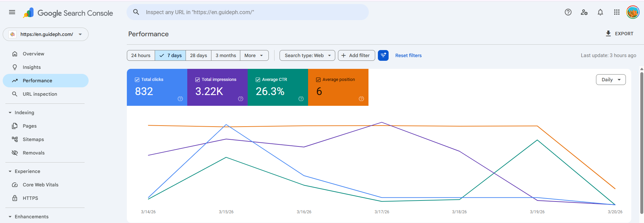Open the hamburger main menu
This screenshot has width=644, height=223.
12,12
